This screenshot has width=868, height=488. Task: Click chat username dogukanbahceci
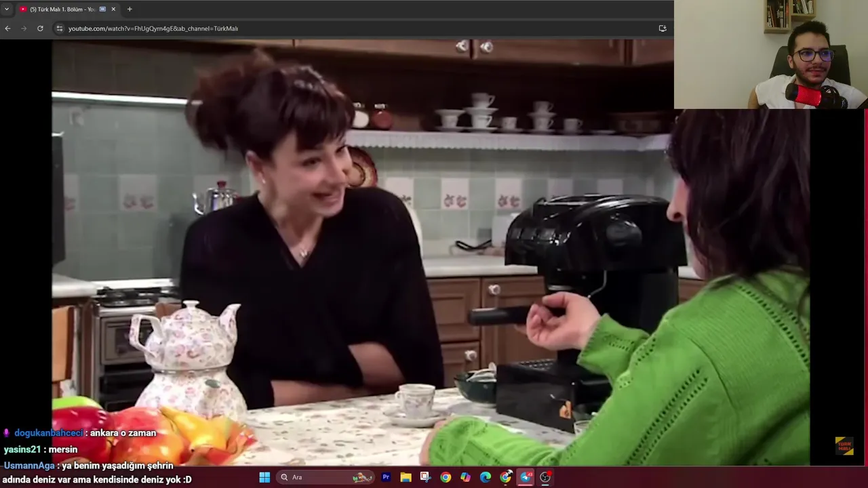pyautogui.click(x=48, y=432)
